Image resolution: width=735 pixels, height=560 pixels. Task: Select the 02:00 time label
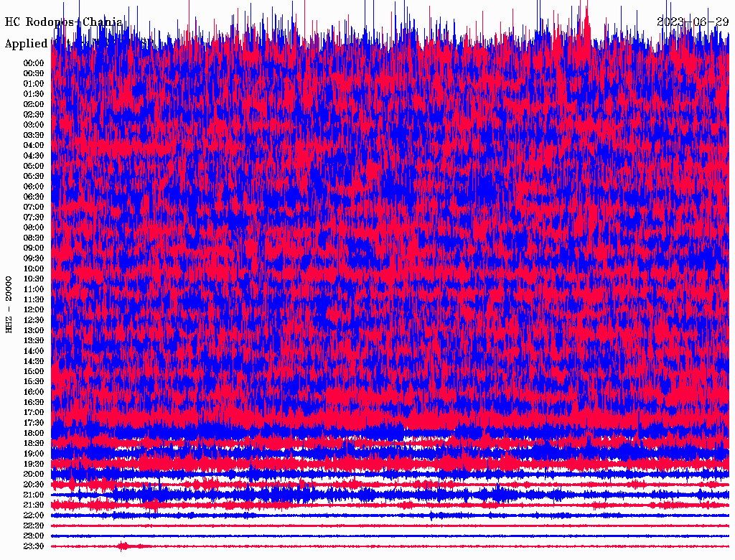click(x=34, y=104)
